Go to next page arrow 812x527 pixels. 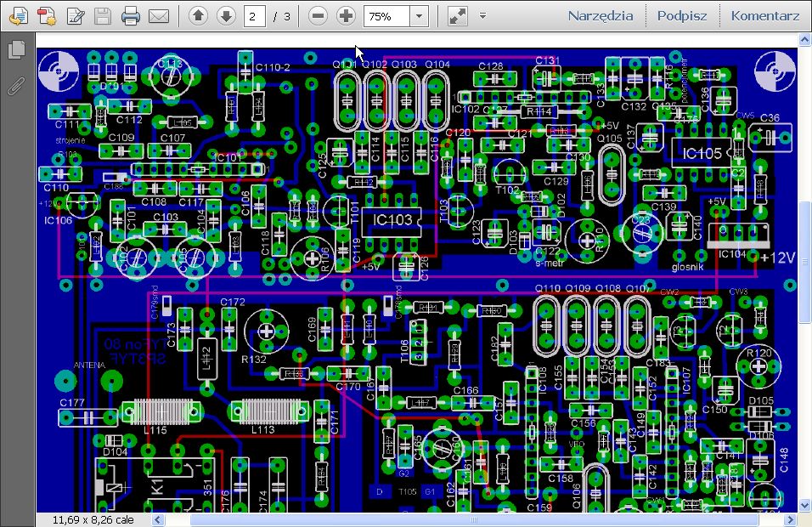pyautogui.click(x=225, y=16)
